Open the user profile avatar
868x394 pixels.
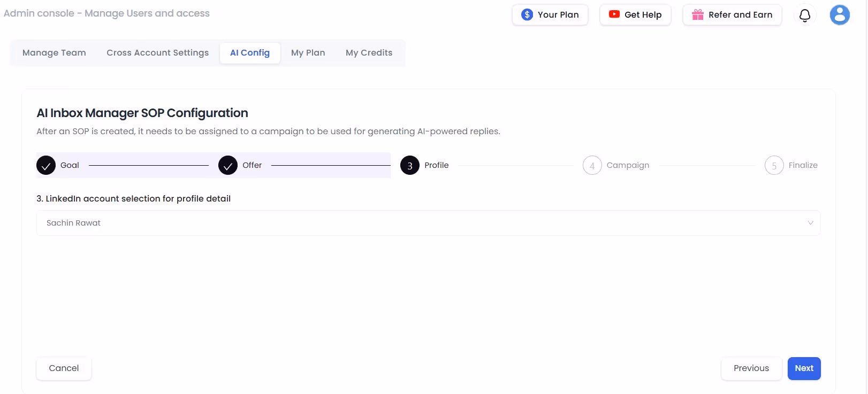(840, 15)
